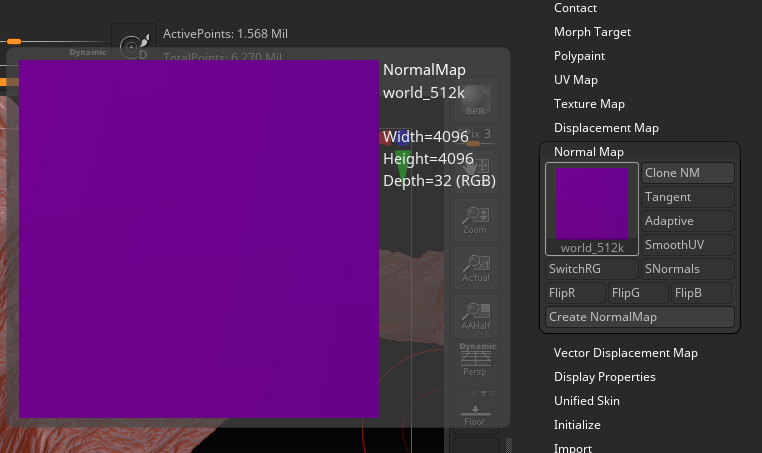Select the Zoom view icon
762x453 pixels.
click(x=475, y=220)
